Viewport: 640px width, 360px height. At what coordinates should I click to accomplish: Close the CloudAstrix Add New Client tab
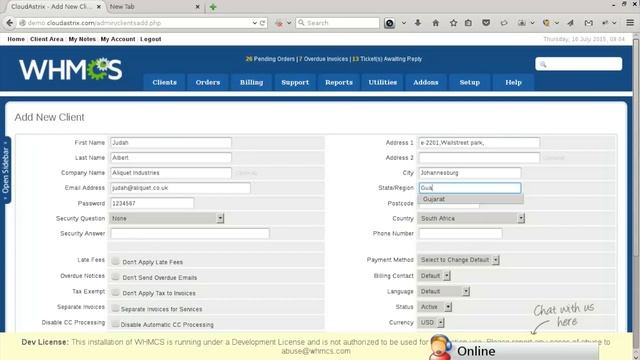[x=99, y=7]
